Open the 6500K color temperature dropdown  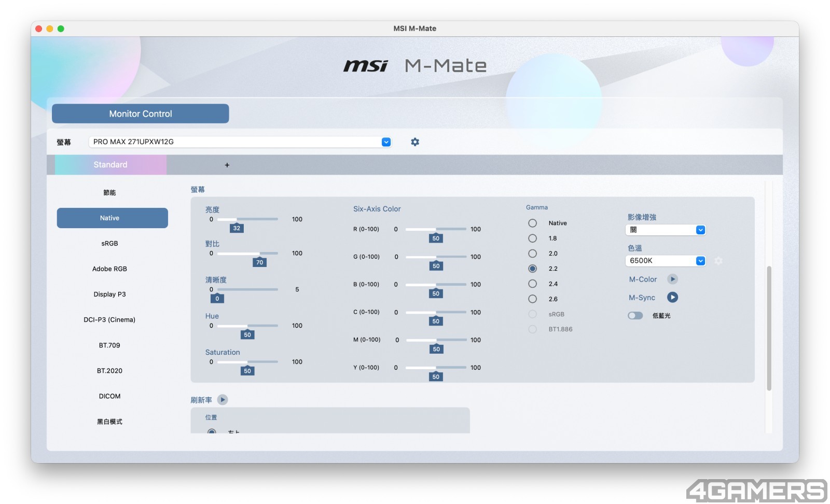(x=666, y=261)
